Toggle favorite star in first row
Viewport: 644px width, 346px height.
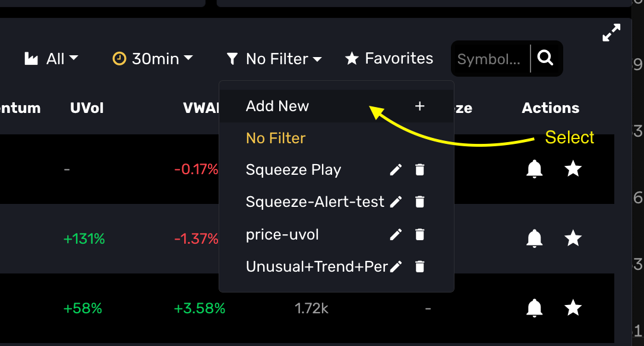(573, 169)
